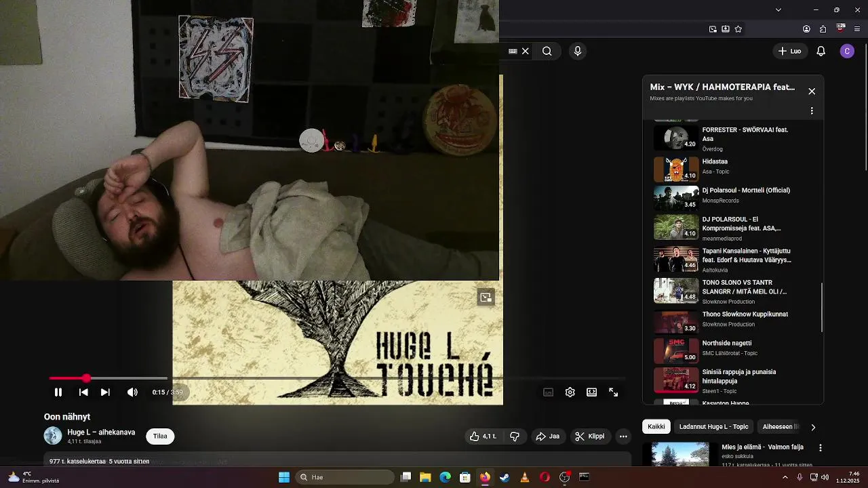Open more actions ellipsis beside Klippi
Screen dimensions: 868x488
coord(623,436)
